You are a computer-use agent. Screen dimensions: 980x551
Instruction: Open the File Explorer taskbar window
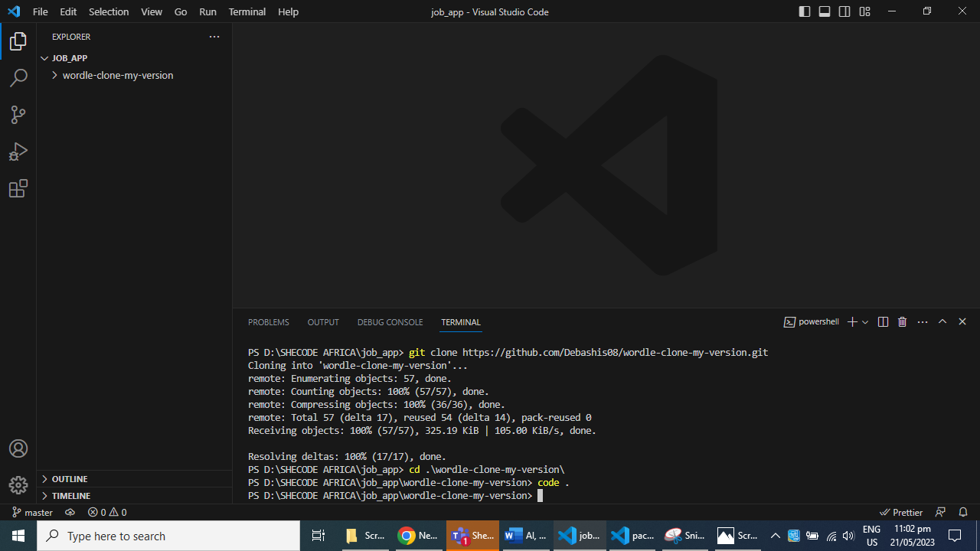pos(364,536)
